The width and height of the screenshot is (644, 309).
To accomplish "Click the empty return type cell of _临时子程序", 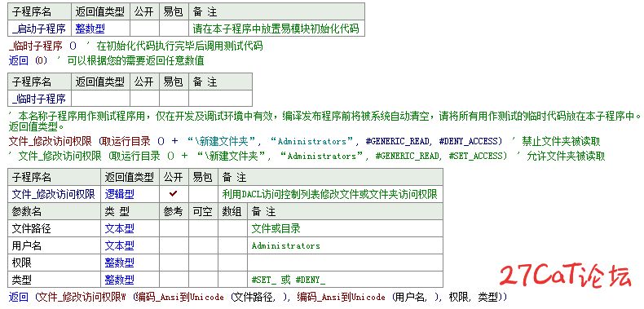I will click(x=100, y=99).
